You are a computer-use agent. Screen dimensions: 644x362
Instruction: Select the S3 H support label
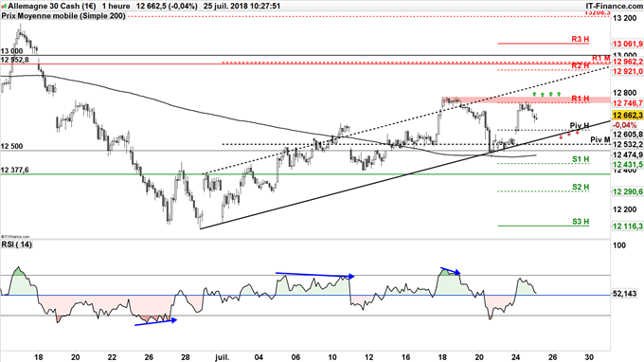tap(581, 222)
